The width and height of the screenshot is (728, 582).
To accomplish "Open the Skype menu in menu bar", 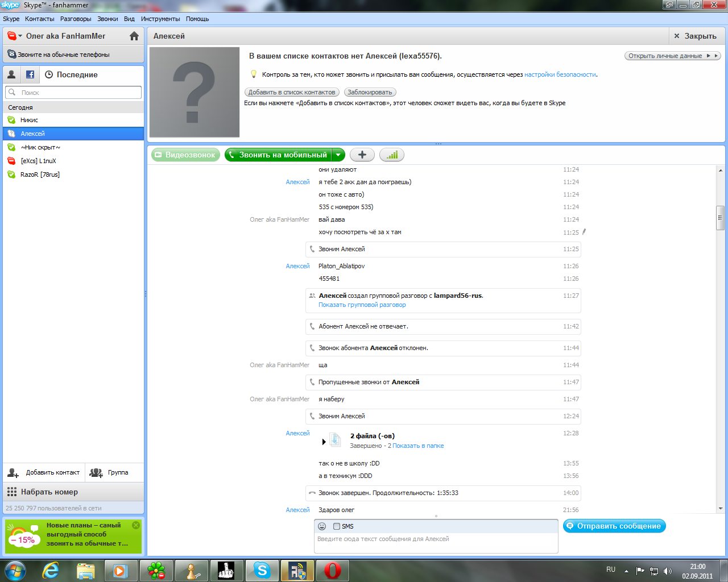I will (11, 19).
